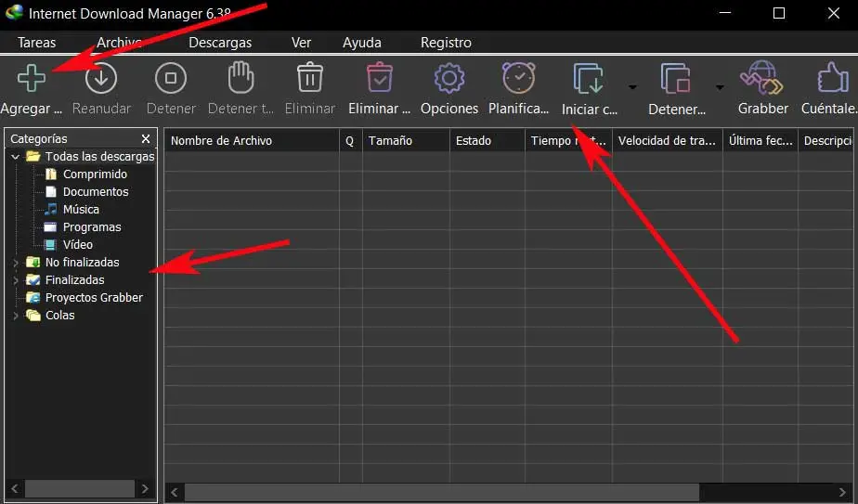The image size is (858, 504).
Task: Click download list scroll left arrow
Action: click(x=174, y=492)
